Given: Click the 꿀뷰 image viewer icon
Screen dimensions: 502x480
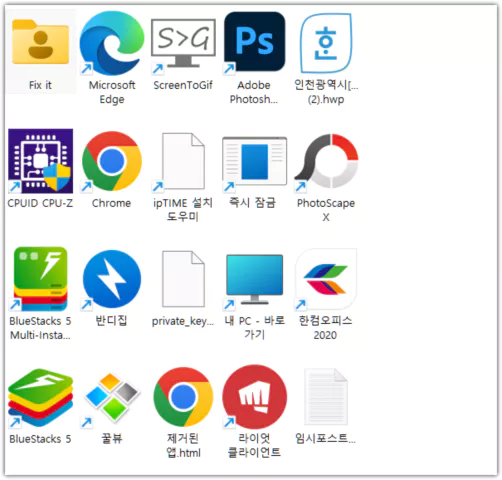Looking at the screenshot, I should click(112, 397).
